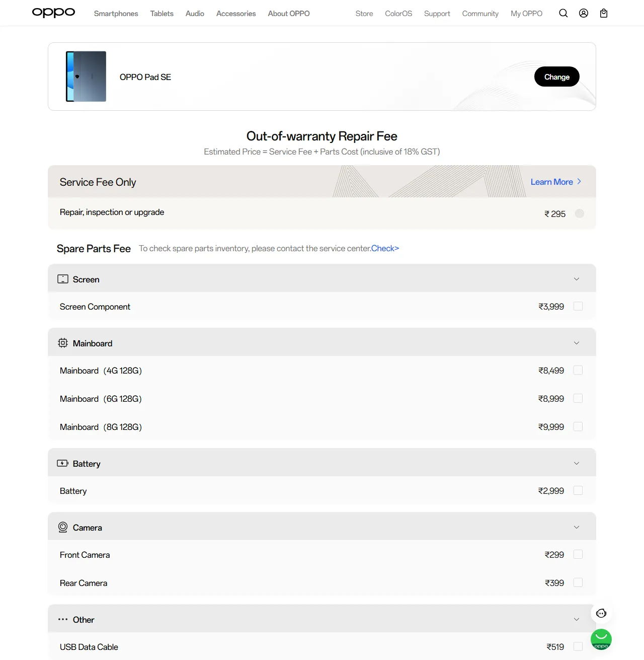Open the Support menu
This screenshot has height=660, width=644.
[437, 14]
